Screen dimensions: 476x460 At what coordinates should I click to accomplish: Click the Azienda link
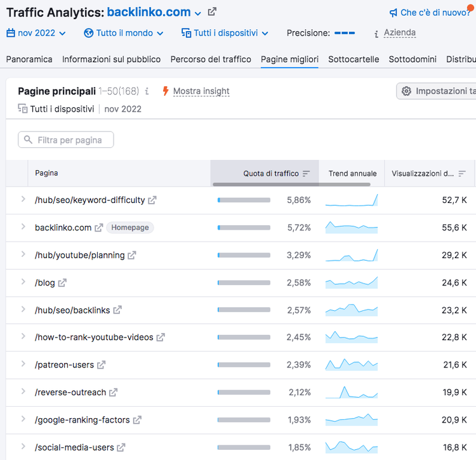400,32
